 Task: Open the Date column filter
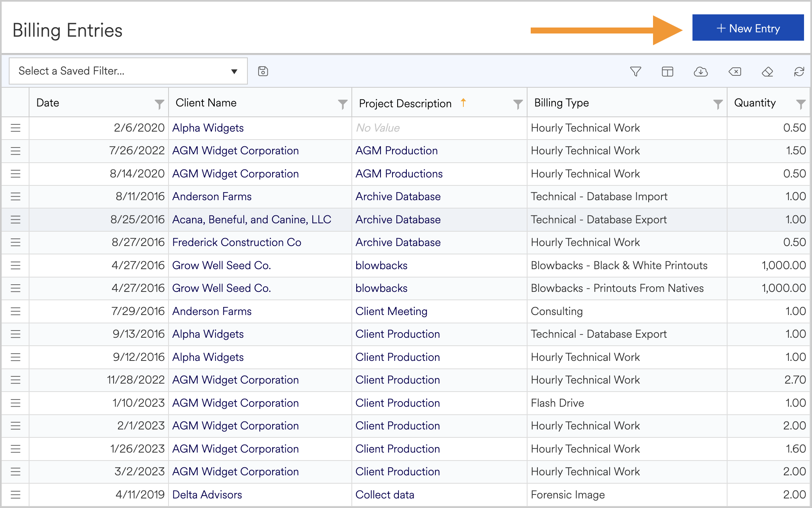tap(159, 104)
